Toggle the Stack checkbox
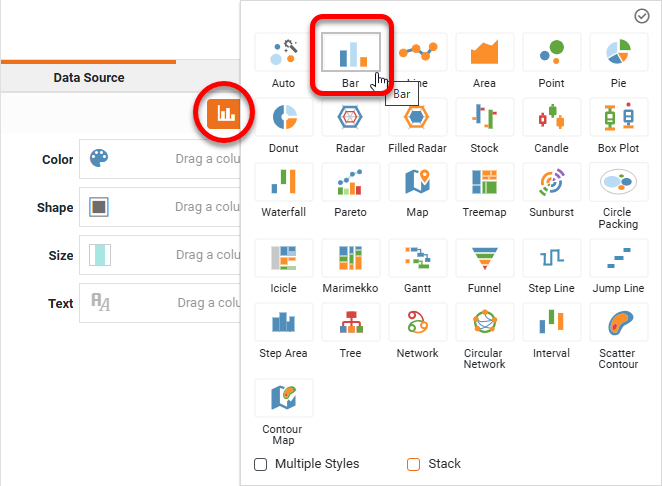The image size is (662, 486). pyautogui.click(x=414, y=464)
